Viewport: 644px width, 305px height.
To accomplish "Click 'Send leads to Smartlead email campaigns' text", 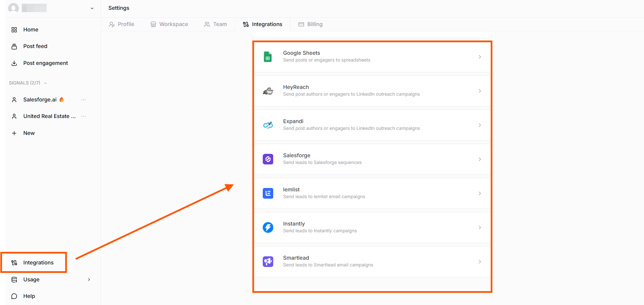I will coord(328,265).
